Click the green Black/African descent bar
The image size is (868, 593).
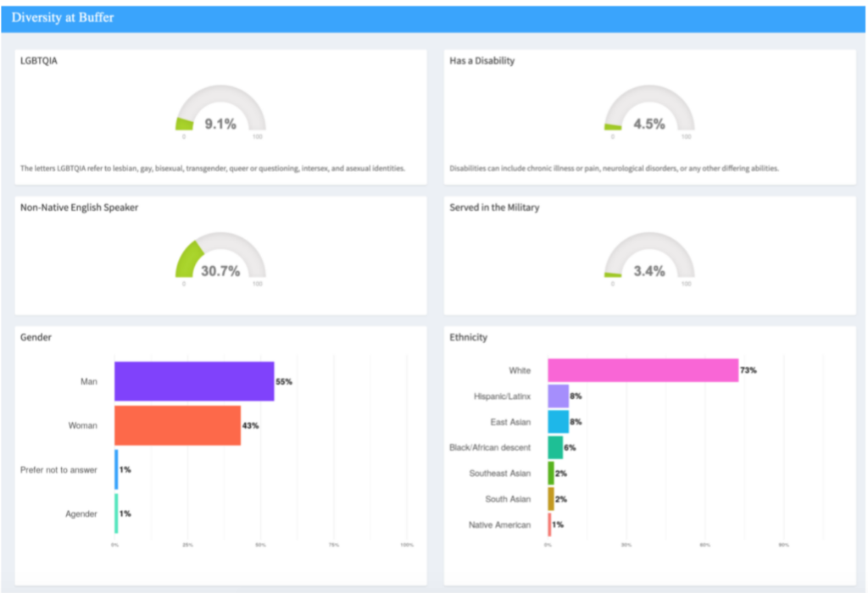[x=555, y=447]
